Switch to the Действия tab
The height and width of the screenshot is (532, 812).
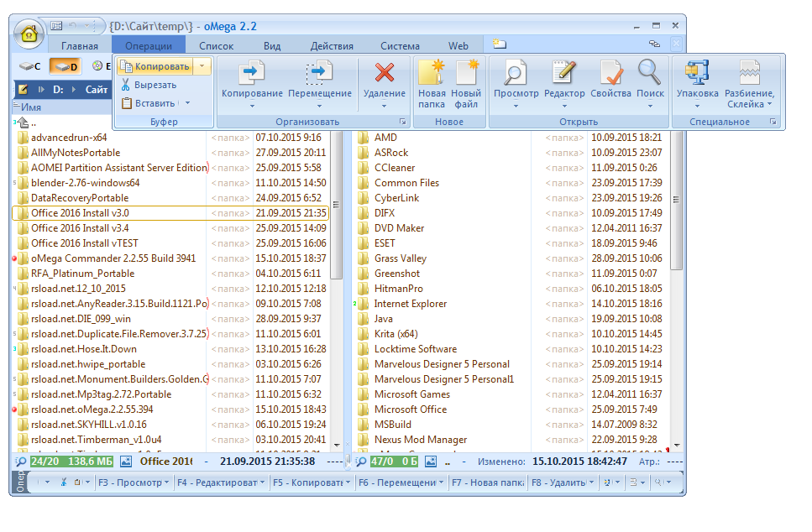coord(332,45)
